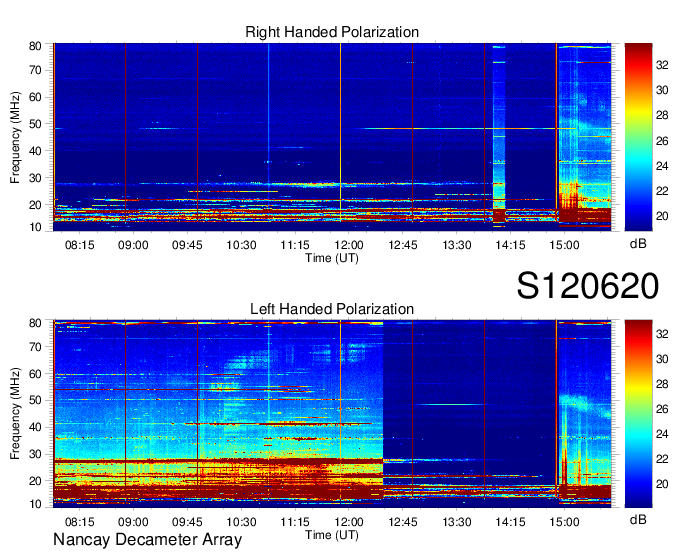The width and height of the screenshot is (680, 552).
Task: Click the 10:30 tick on Right Handed time axis
Action: [x=241, y=245]
